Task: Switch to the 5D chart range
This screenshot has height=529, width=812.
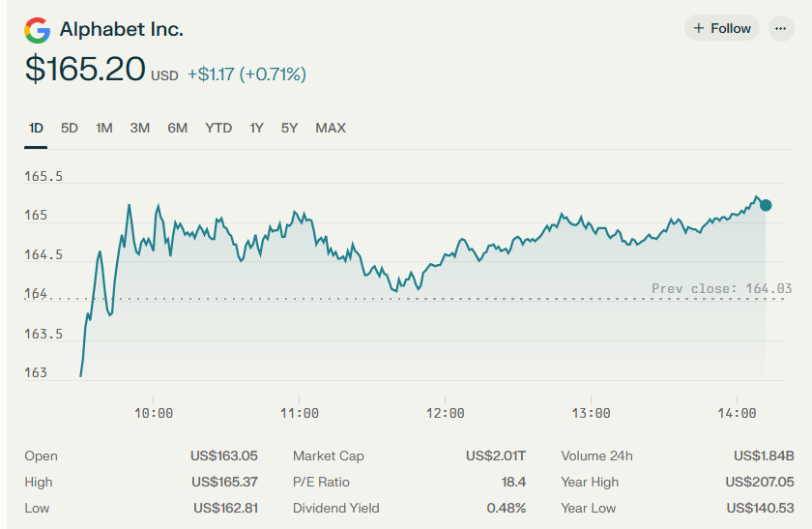Action: point(70,128)
